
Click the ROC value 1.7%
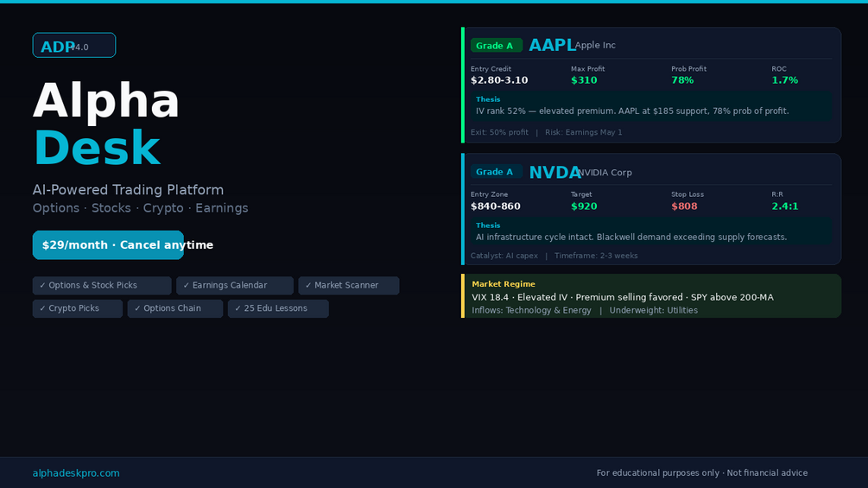click(785, 80)
